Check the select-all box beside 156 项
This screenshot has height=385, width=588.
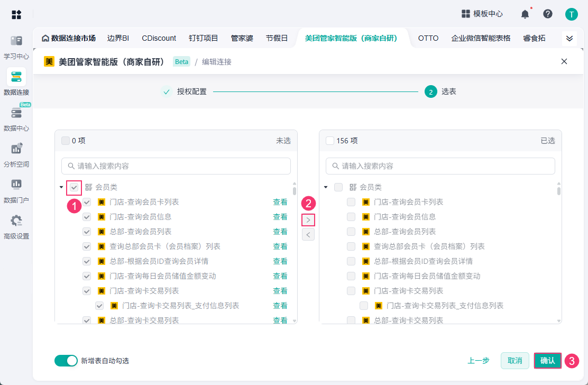point(330,141)
